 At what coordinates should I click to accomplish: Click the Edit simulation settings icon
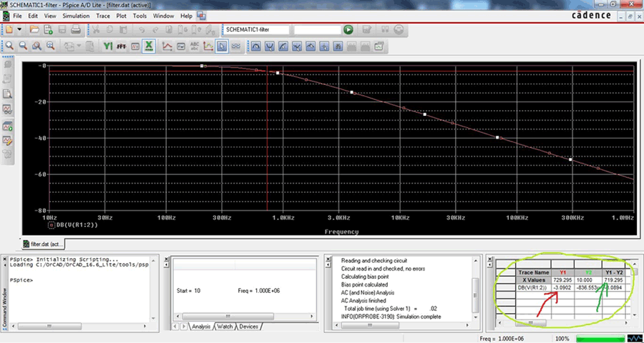click(367, 29)
